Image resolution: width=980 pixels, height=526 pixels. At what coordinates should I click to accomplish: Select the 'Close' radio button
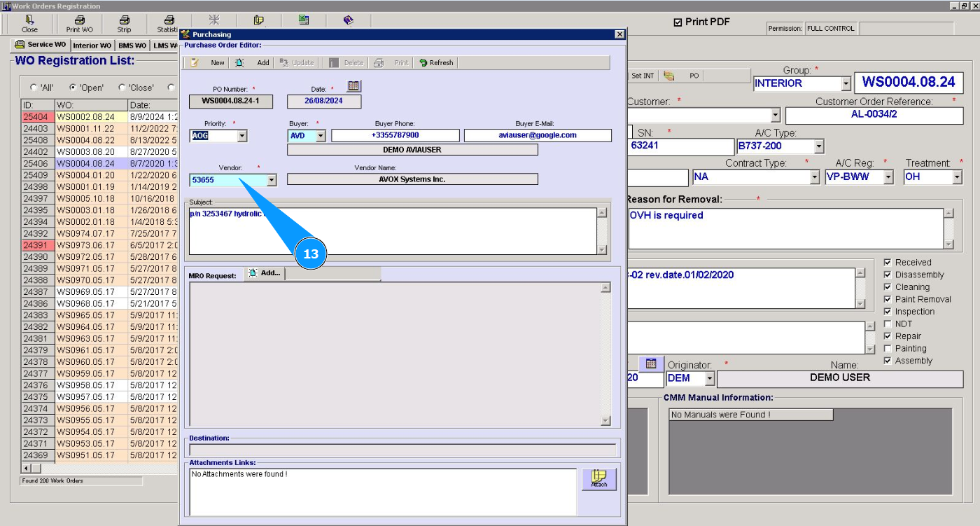click(x=122, y=88)
